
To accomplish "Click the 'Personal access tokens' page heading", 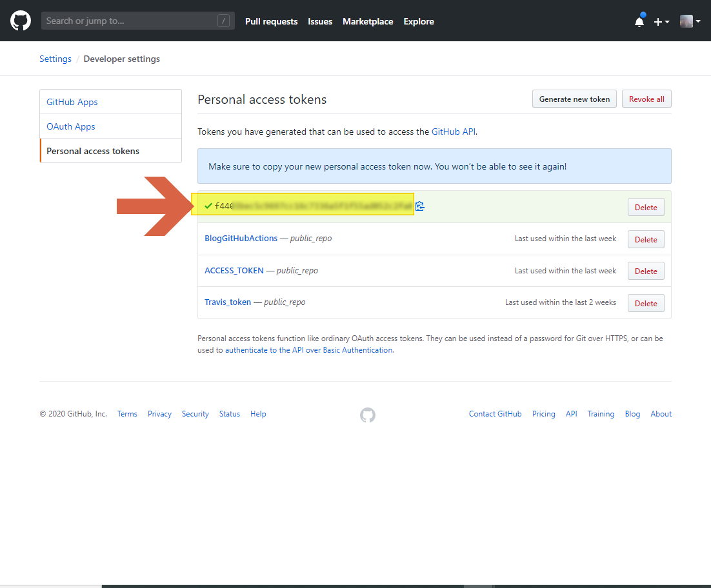I will point(262,100).
